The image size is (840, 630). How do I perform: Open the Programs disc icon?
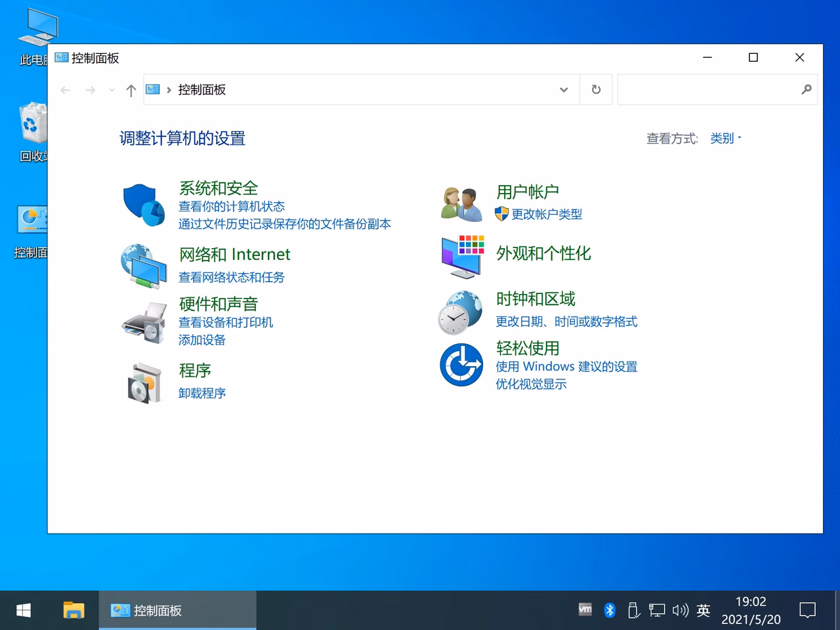(144, 383)
